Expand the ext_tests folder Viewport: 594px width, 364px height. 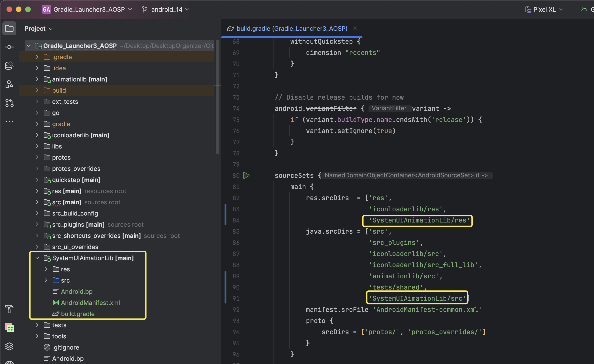click(37, 101)
